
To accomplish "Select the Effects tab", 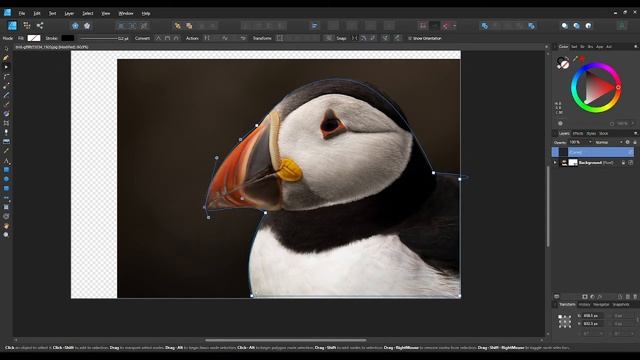I will point(578,133).
